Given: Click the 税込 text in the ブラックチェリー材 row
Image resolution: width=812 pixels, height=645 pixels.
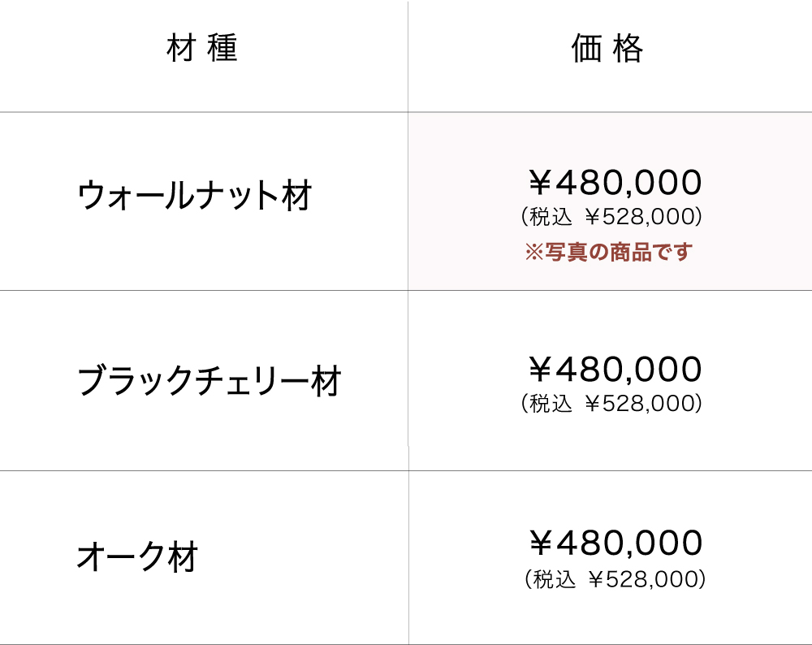Looking at the screenshot, I should tap(551, 404).
